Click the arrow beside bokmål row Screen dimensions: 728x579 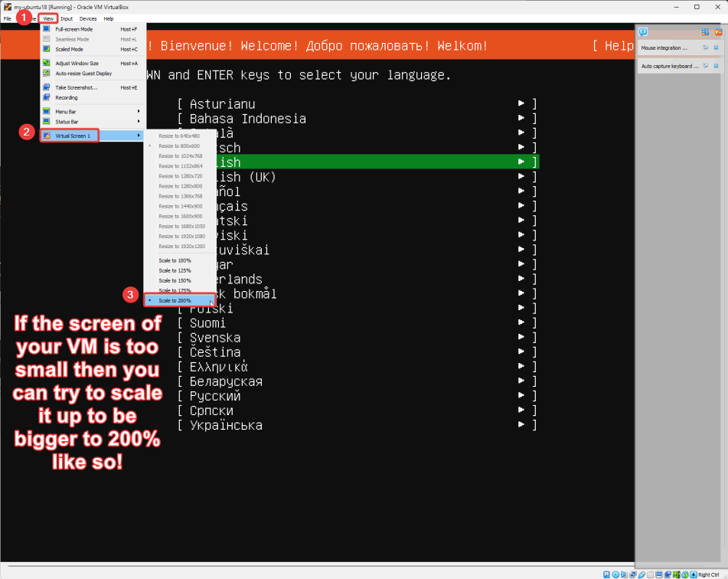(521, 293)
